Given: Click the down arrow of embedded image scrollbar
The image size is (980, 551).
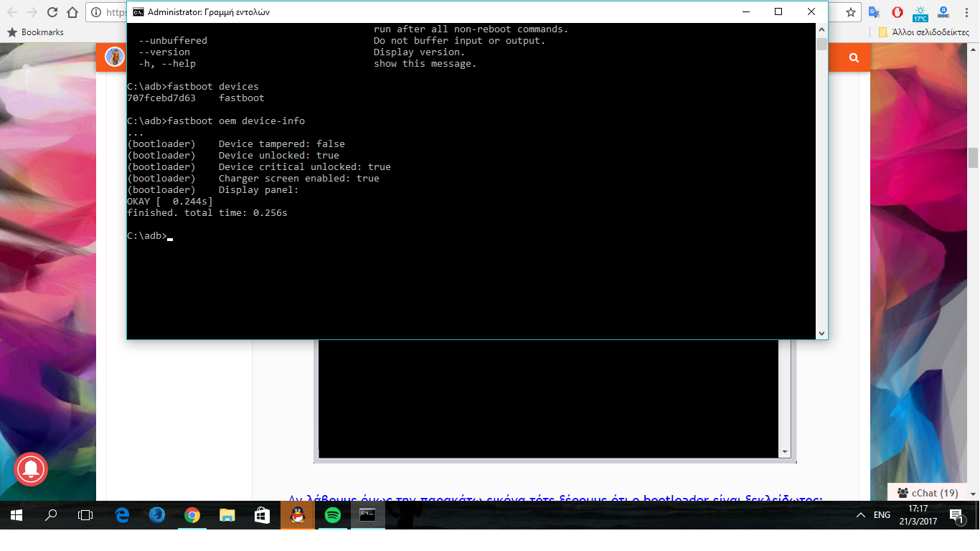Looking at the screenshot, I should click(x=785, y=452).
